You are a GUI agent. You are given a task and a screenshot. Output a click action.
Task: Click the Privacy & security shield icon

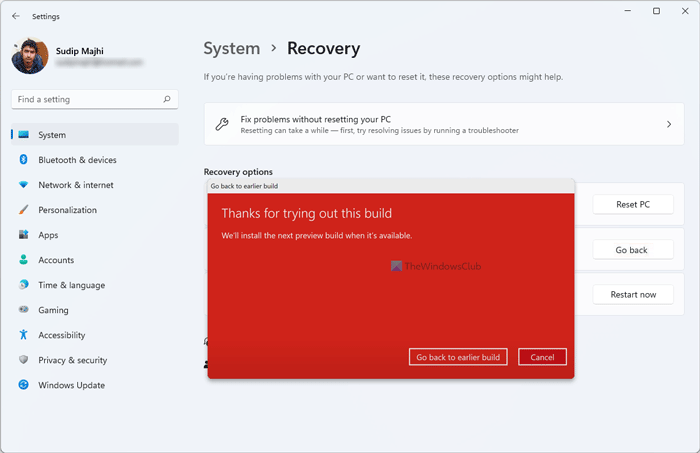coord(23,360)
